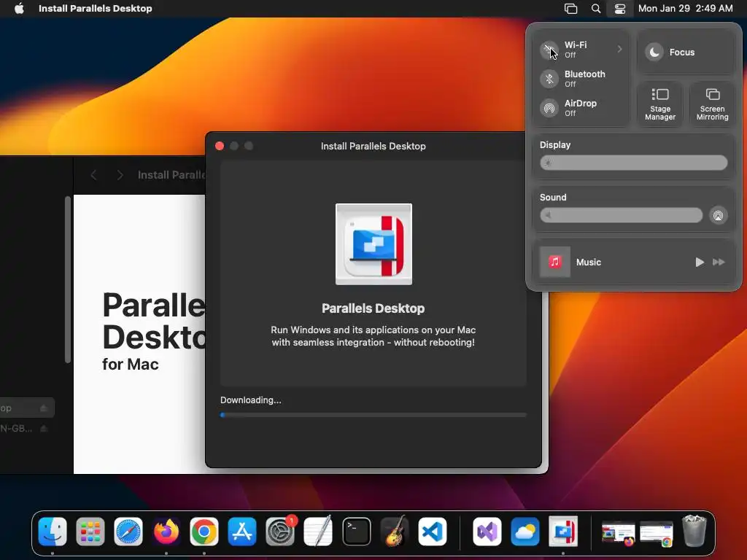Open GarageBand from the Dock
Screen dimensions: 747x560
point(395,532)
